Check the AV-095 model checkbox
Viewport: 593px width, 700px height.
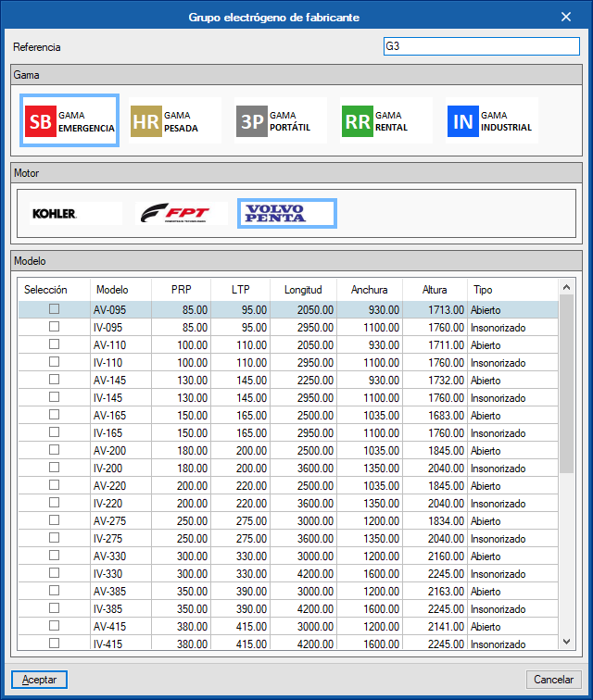pos(54,309)
